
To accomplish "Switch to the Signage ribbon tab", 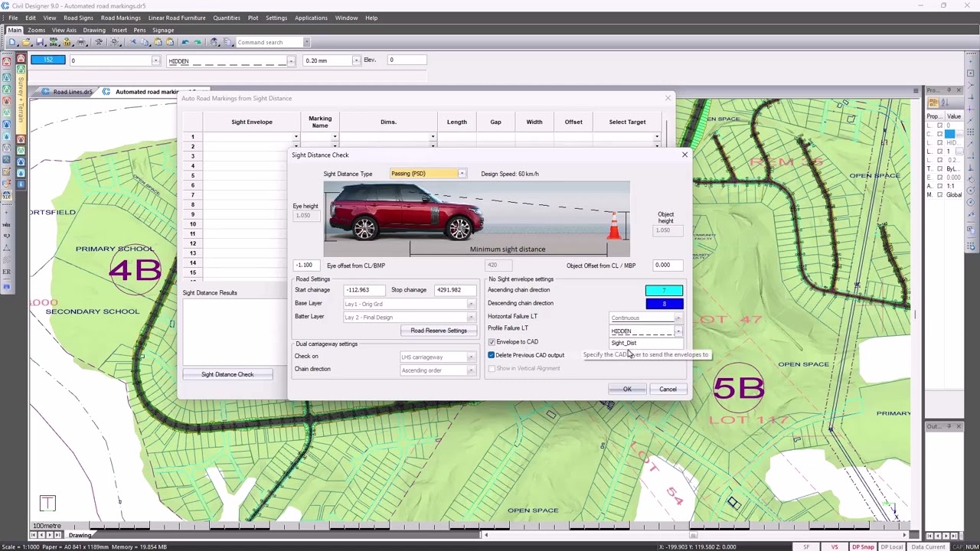I will (x=163, y=30).
